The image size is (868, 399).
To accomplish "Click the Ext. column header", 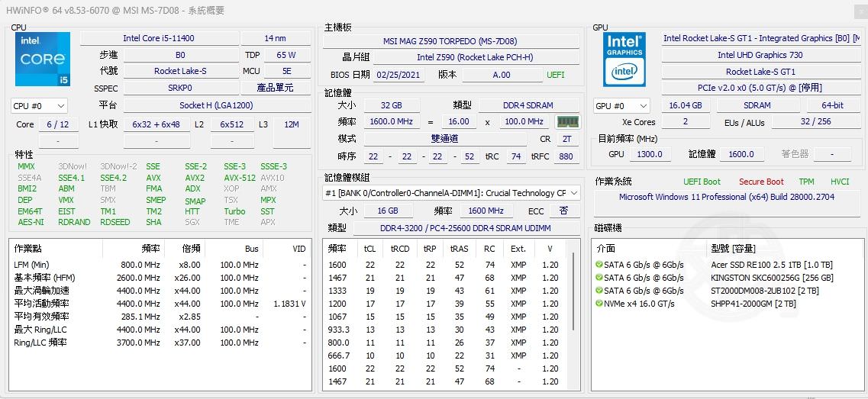I will pos(518,249).
